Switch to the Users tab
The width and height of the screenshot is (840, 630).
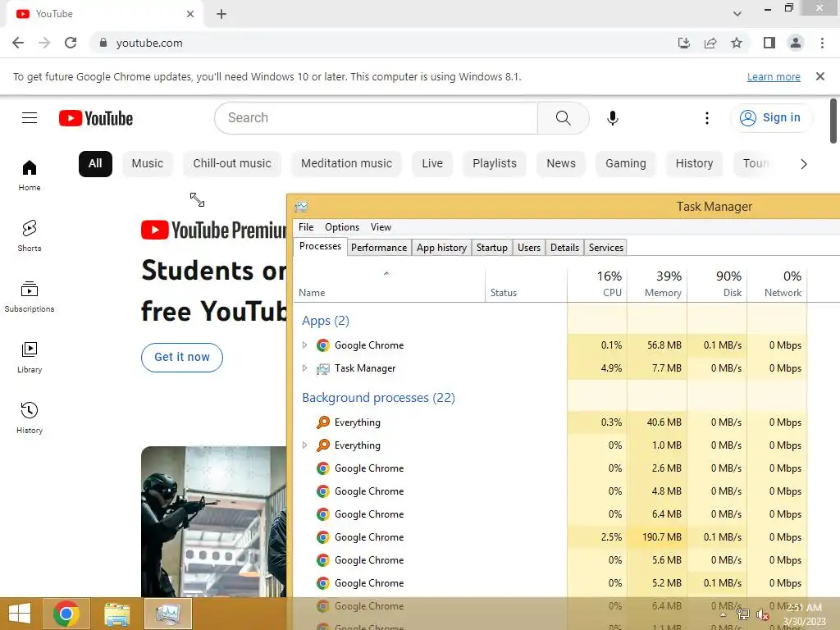coord(529,248)
